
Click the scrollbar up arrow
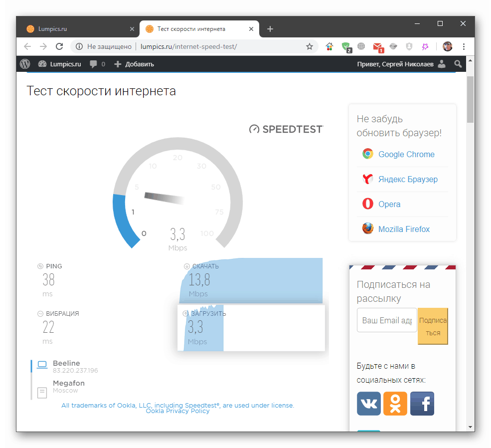470,60
